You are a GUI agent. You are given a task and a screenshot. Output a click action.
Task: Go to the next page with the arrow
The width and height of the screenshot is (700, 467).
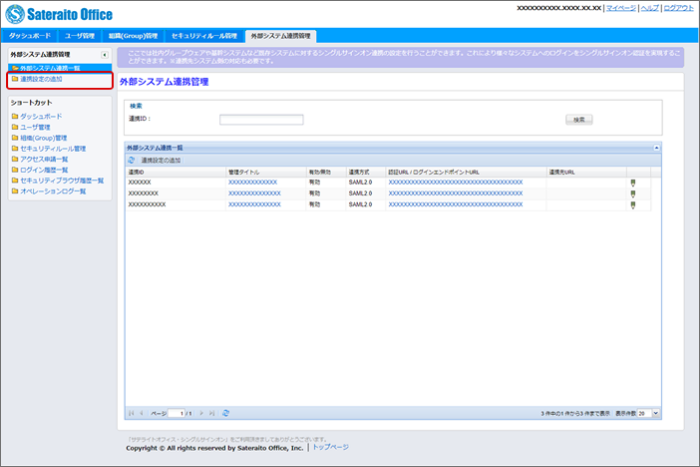(201, 412)
